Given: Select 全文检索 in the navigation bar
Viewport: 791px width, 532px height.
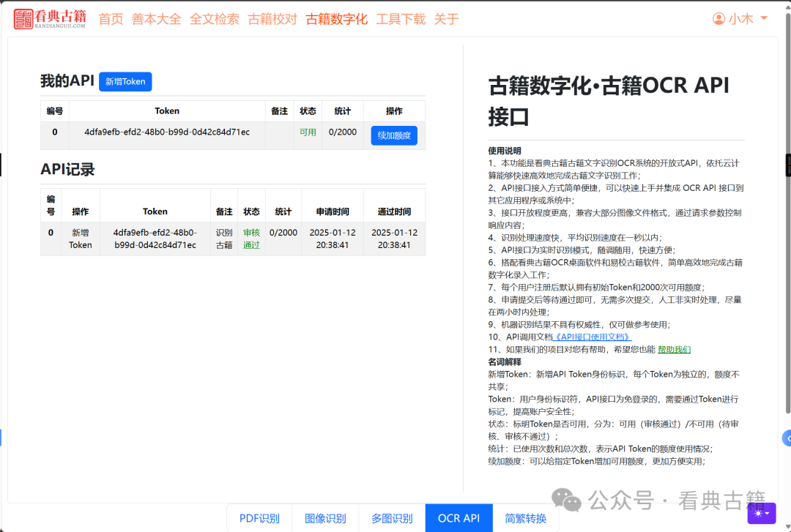Looking at the screenshot, I should 215,19.
